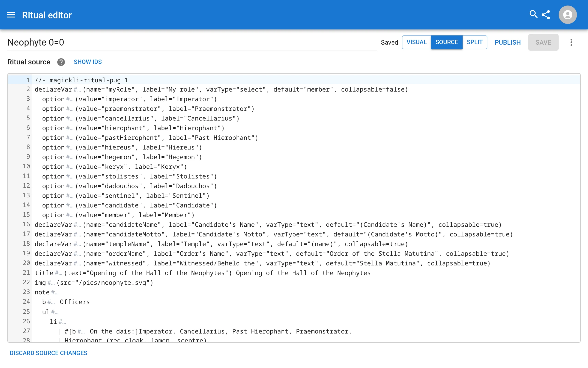This screenshot has height=368, width=588.
Task: Expand collapsed id after ul on line 25
Action: [55, 312]
